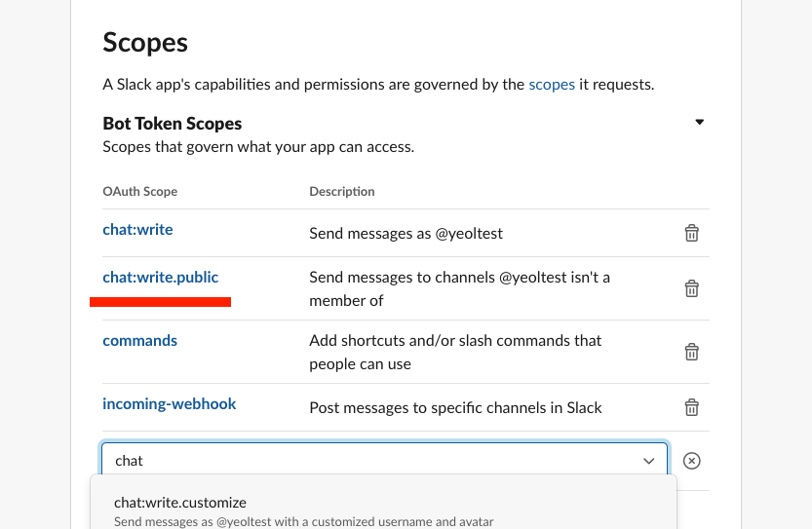Open the scope combo box chevron
This screenshot has height=529, width=812.
(648, 461)
